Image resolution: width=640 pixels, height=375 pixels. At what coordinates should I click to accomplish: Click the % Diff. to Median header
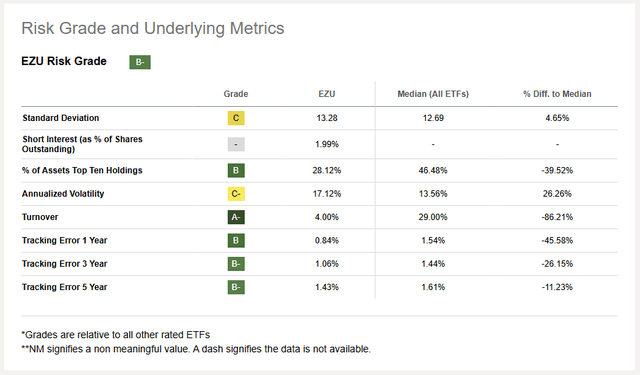coord(557,94)
